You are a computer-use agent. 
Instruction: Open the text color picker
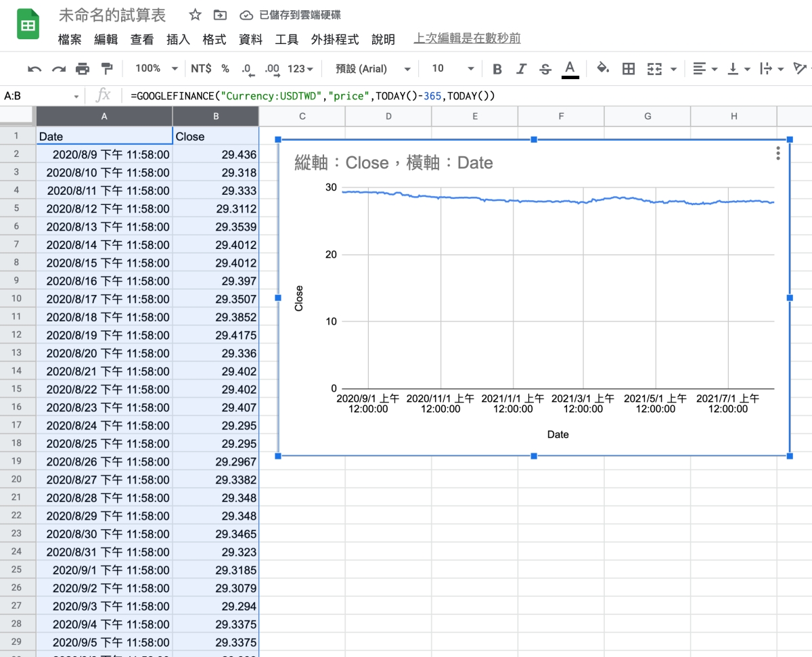pyautogui.click(x=570, y=69)
